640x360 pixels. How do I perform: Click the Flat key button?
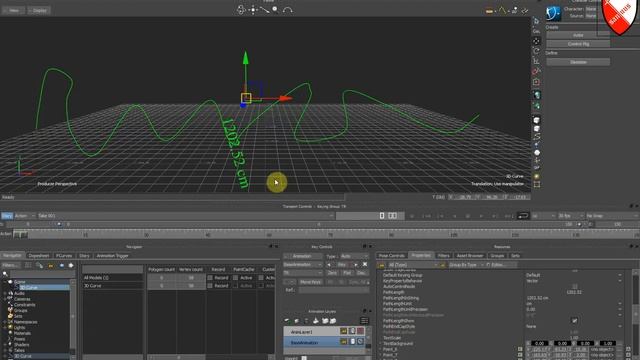[x=347, y=273]
